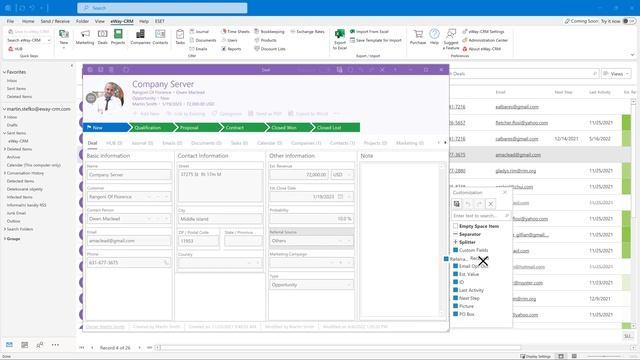The height and width of the screenshot is (360, 640).
Task: Open Emails from the ribbon
Action: tap(198, 49)
